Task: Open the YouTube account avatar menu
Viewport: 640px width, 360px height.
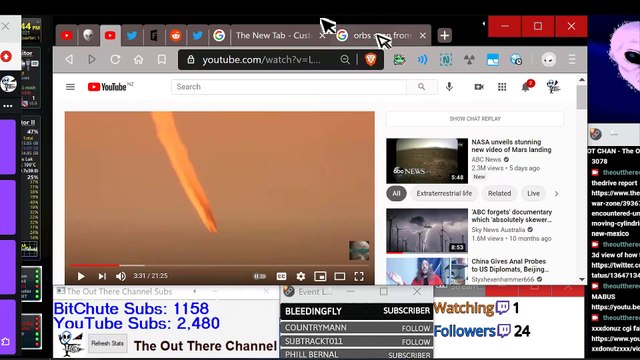Action: (553, 87)
